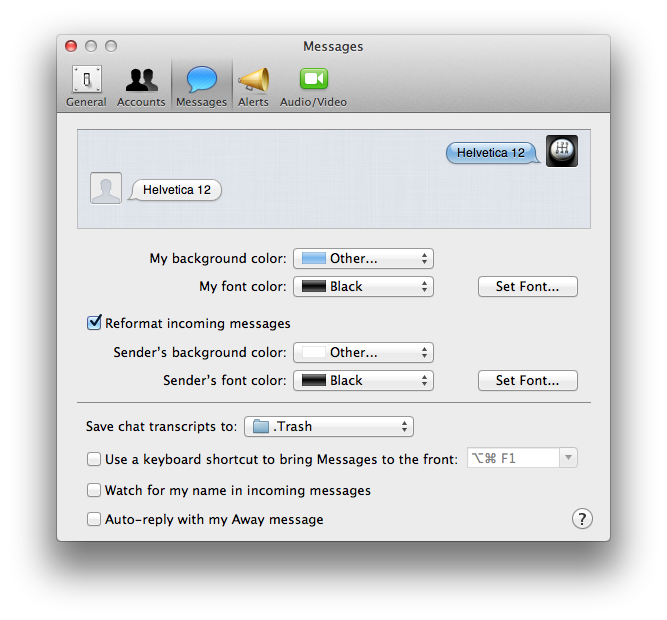The image size is (667, 620).
Task: Uncheck Reformat incoming messages
Action: coord(94,323)
